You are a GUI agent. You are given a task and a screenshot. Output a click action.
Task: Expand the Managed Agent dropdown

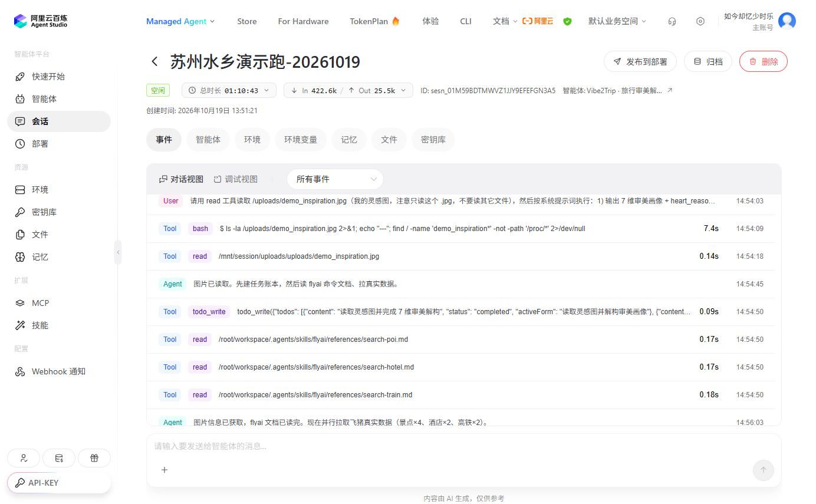(x=181, y=21)
